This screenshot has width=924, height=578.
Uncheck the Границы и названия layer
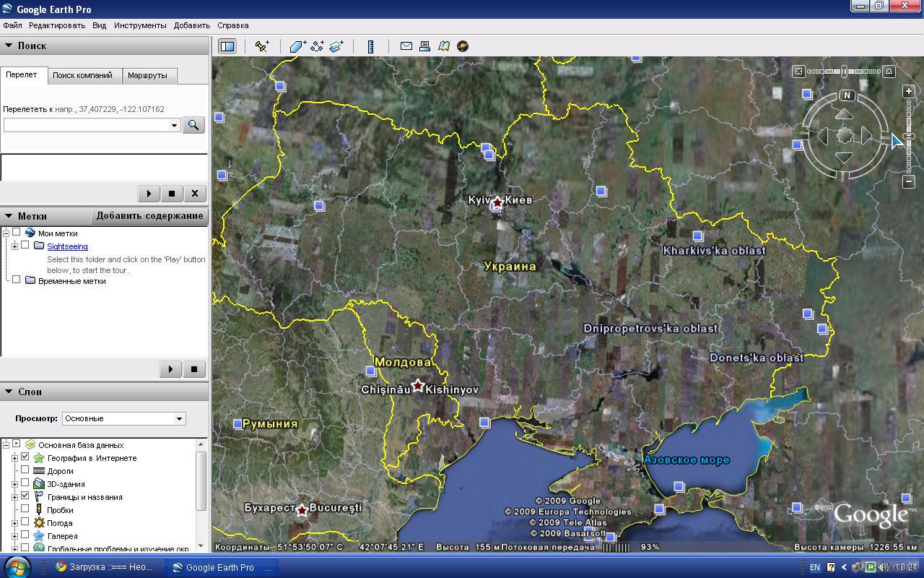pyautogui.click(x=25, y=496)
